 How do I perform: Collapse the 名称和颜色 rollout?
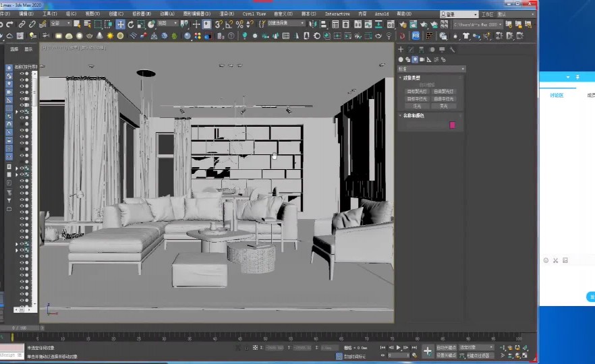pos(413,115)
